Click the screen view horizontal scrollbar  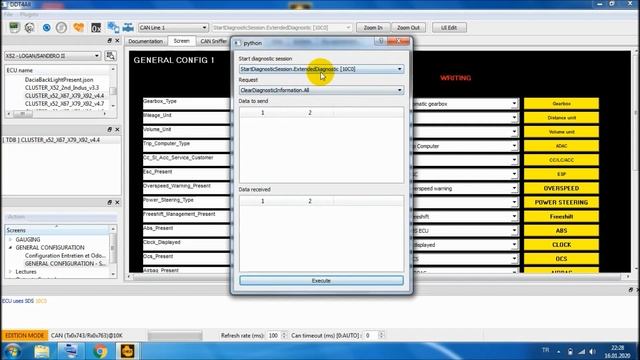[378, 277]
